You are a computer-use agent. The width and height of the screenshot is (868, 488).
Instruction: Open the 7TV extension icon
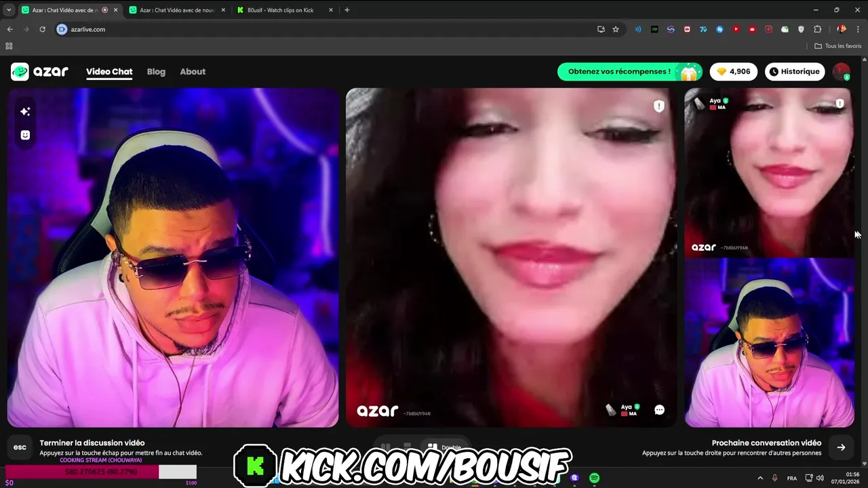(703, 29)
